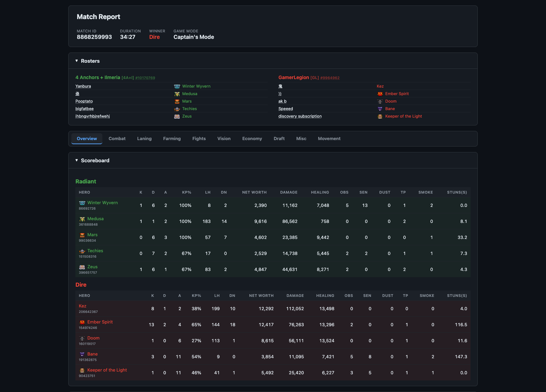
Task: Click DAMAGE header in Dire table
Action: pyautogui.click(x=295, y=296)
